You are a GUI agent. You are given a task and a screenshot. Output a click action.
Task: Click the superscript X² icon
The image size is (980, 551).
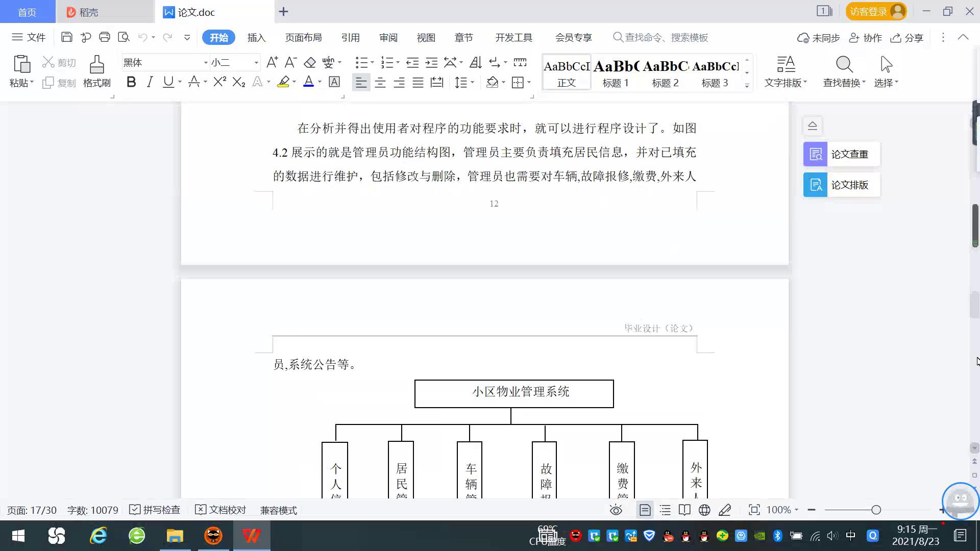pos(219,82)
